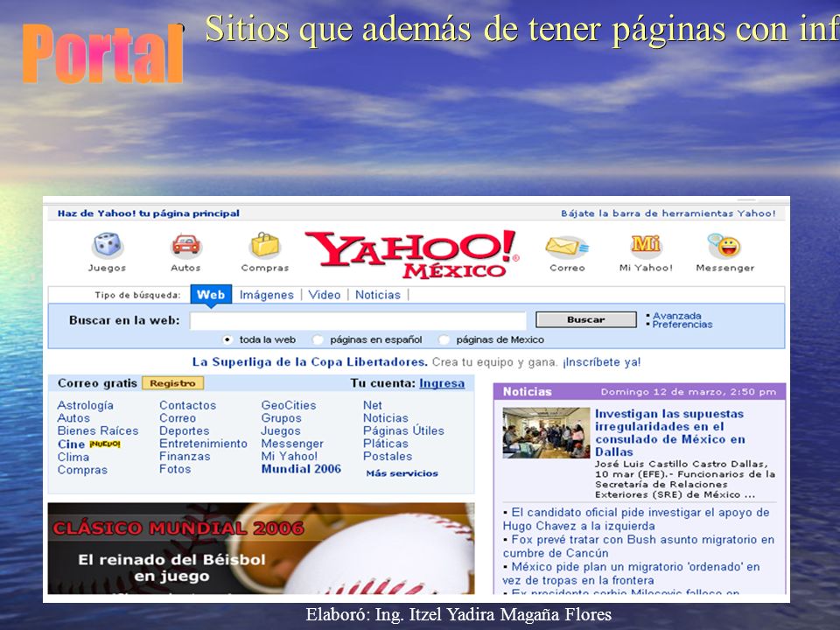This screenshot has height=630, width=840.
Task: Open the Messenger smiley icon
Action: coord(724,245)
